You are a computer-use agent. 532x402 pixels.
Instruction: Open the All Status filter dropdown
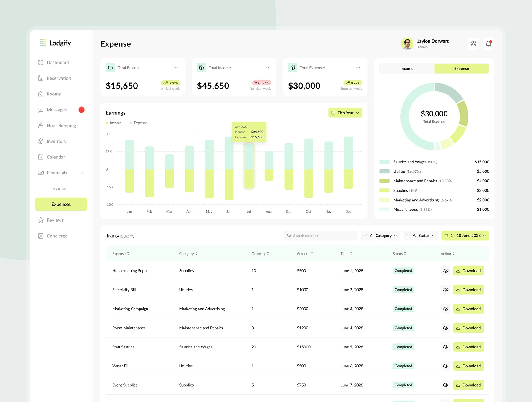pos(421,236)
